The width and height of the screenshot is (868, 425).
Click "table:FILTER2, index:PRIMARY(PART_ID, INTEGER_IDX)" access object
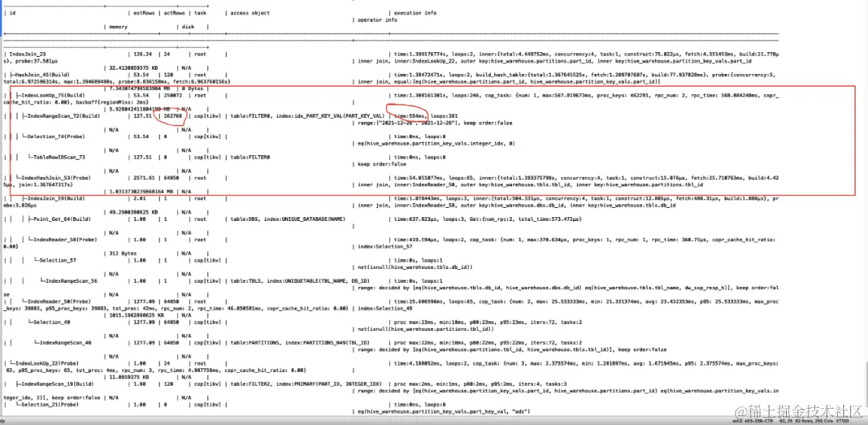[x=307, y=383]
